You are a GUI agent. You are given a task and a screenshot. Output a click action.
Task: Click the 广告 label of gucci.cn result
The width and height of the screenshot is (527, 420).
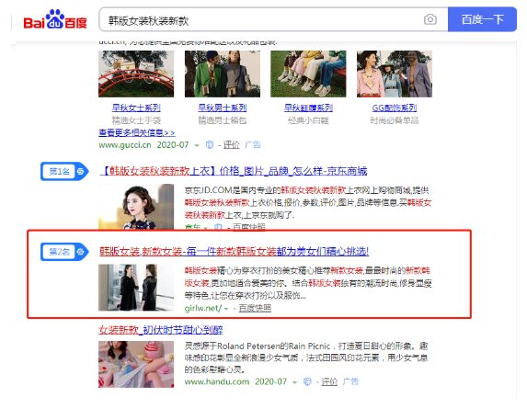(253, 145)
